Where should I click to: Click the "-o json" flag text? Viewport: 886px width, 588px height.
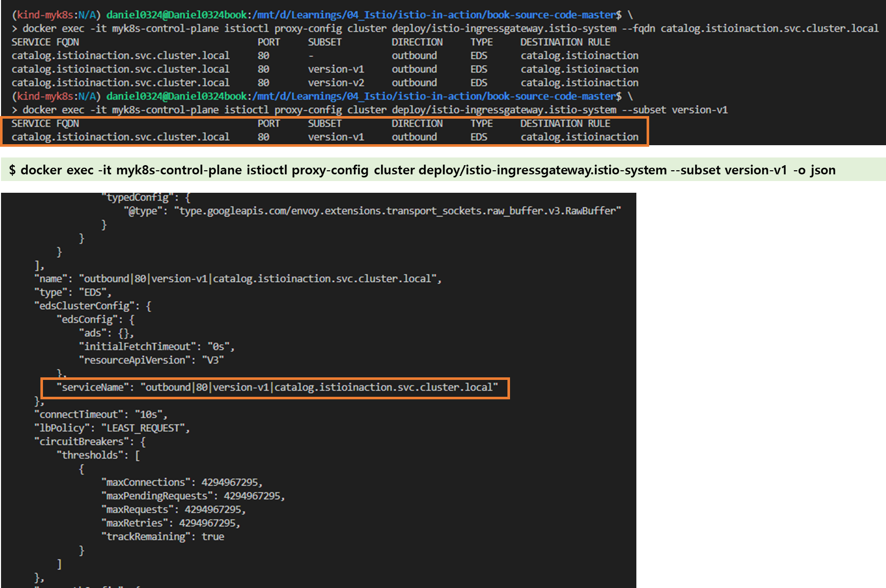coord(814,170)
